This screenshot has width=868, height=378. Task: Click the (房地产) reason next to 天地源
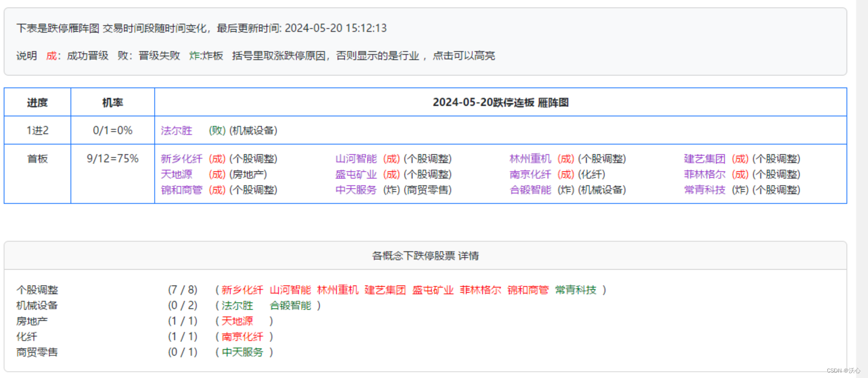click(x=248, y=174)
